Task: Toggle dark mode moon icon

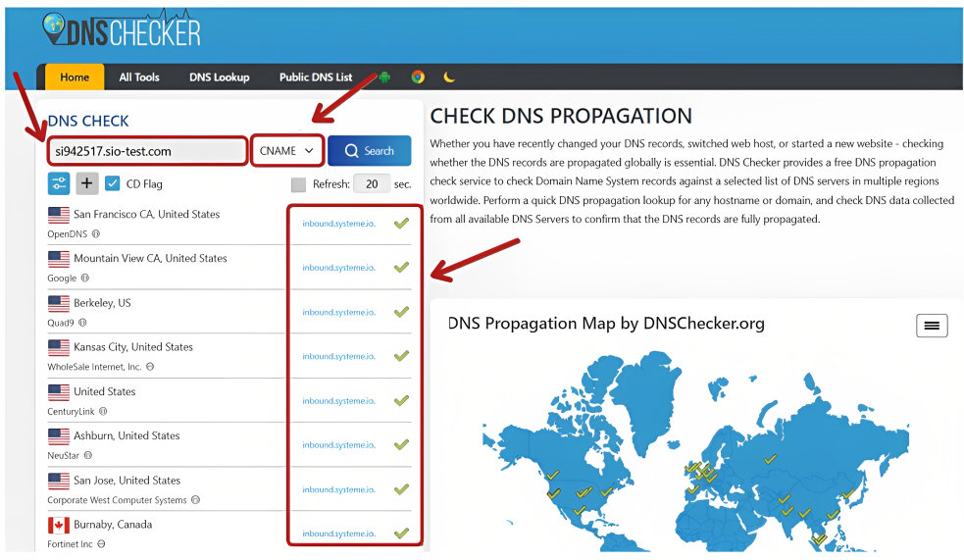Action: pyautogui.click(x=449, y=76)
